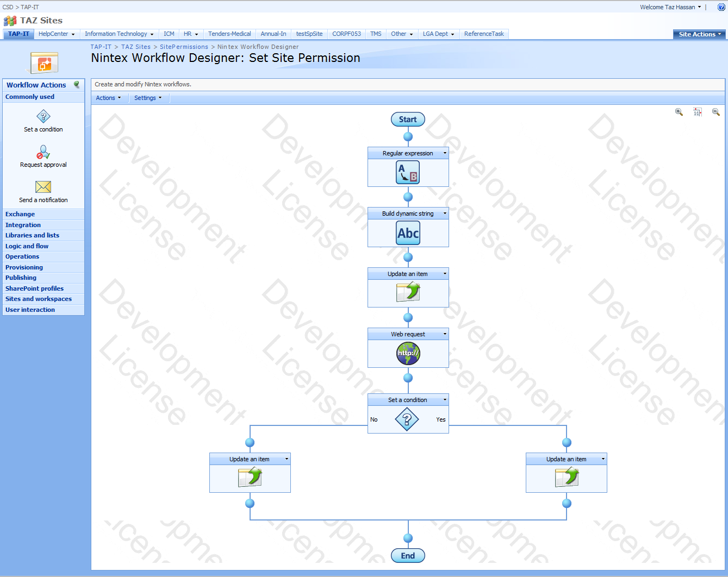
Task: Open the Regular expression action dropdown arrow
Action: click(445, 153)
